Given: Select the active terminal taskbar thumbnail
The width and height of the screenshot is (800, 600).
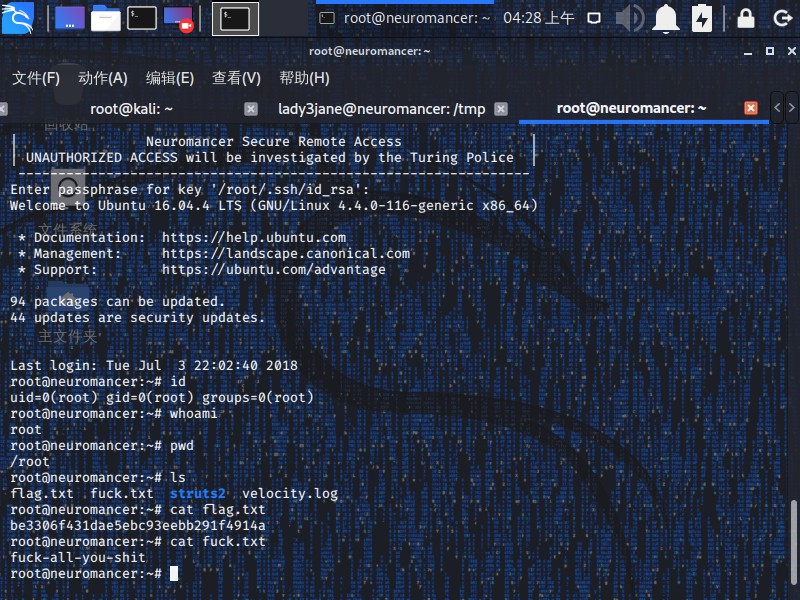Looking at the screenshot, I should click(x=235, y=19).
